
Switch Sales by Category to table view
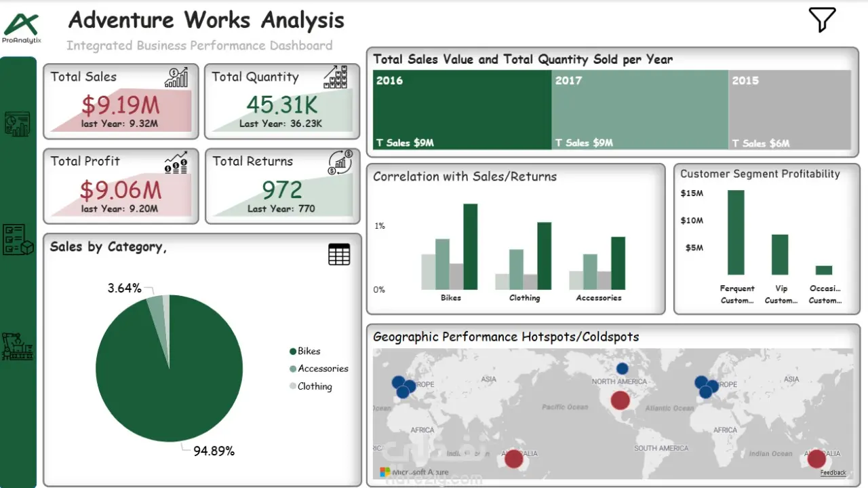coord(339,255)
